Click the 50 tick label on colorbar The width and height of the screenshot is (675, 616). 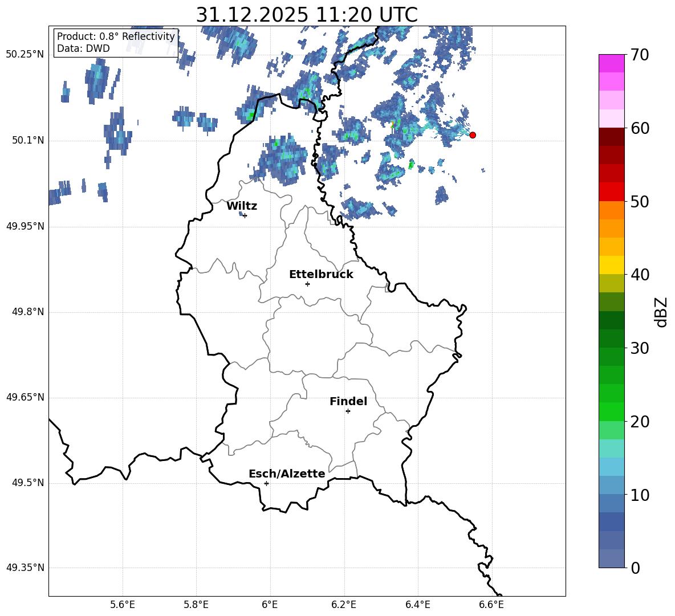(x=640, y=201)
